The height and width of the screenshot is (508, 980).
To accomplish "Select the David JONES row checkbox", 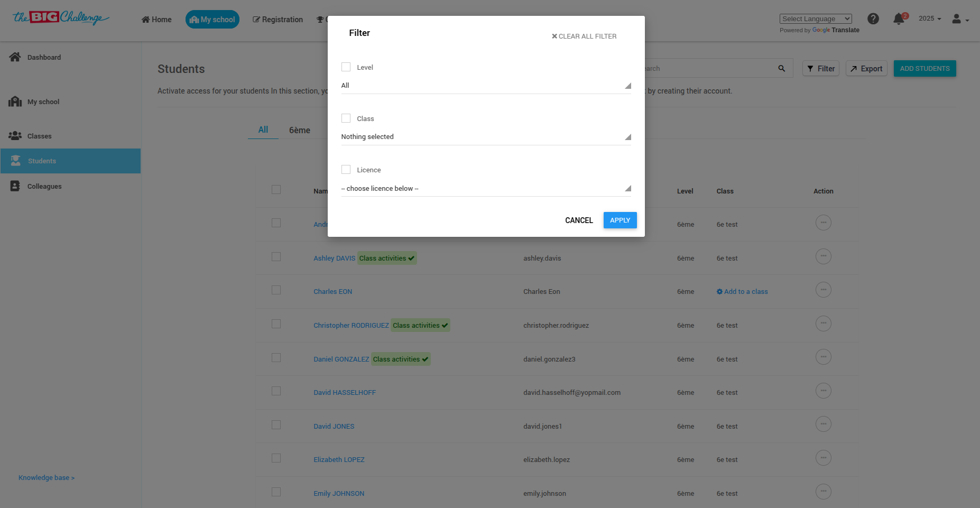I will point(276,424).
